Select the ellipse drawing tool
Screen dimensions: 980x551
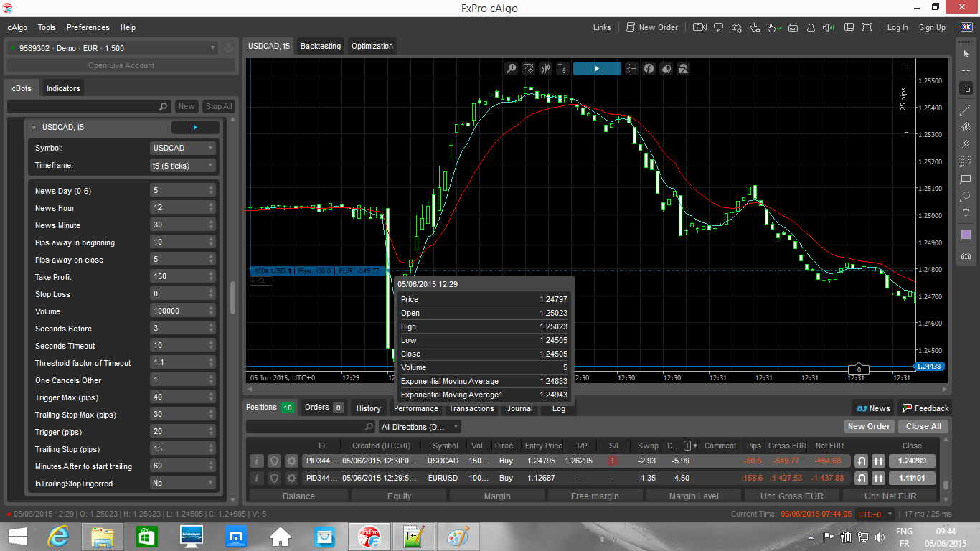[966, 196]
